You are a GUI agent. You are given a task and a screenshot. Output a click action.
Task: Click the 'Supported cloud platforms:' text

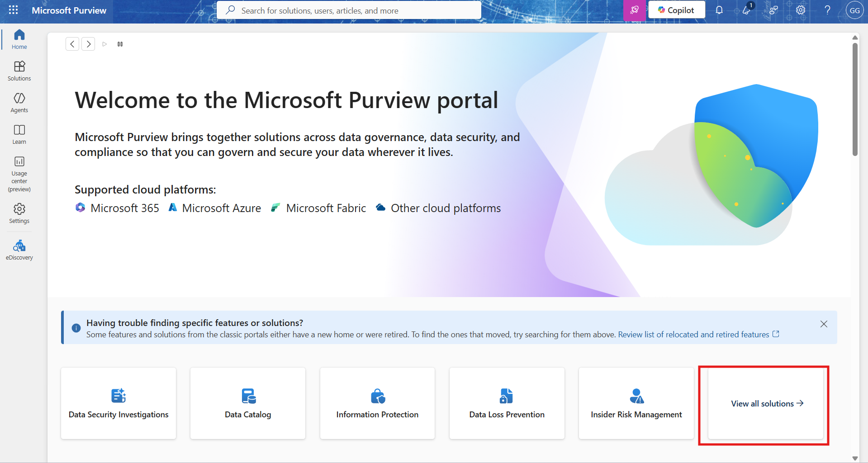click(x=145, y=189)
